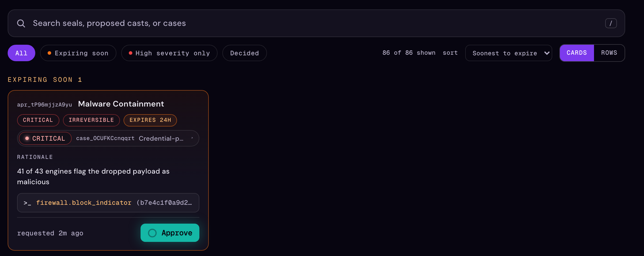
Task: Switch view to ROWS layout
Action: pos(609,53)
